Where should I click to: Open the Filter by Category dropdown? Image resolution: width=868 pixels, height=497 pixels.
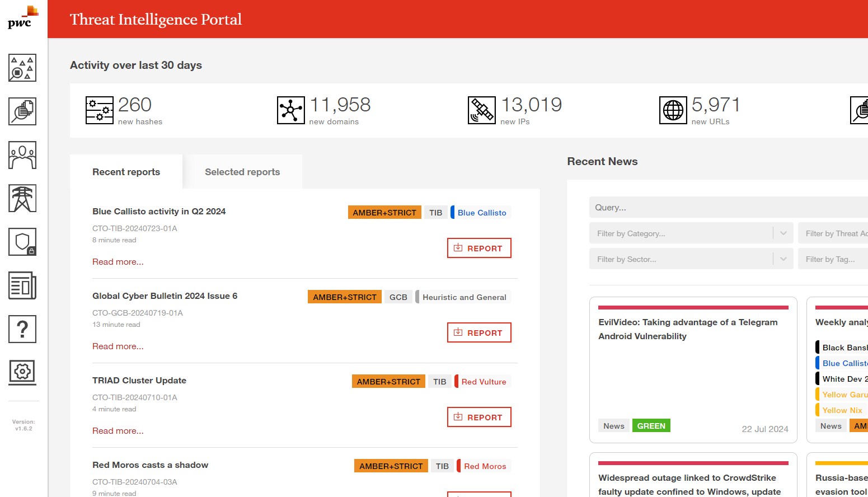691,233
